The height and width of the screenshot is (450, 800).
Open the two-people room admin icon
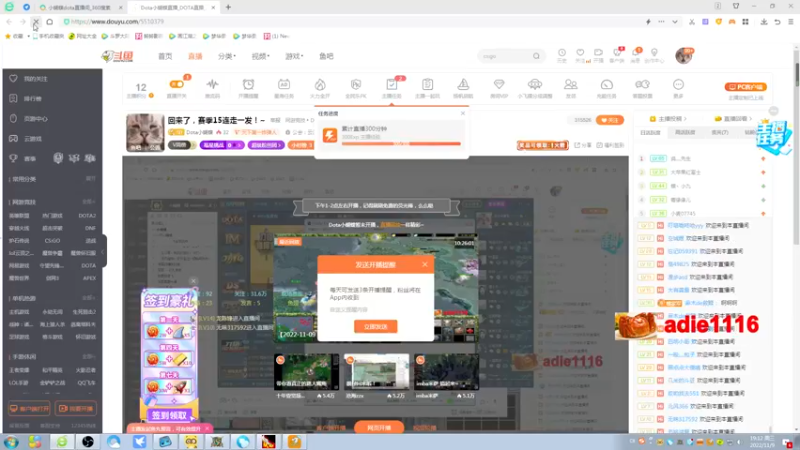pyautogui.click(x=571, y=84)
